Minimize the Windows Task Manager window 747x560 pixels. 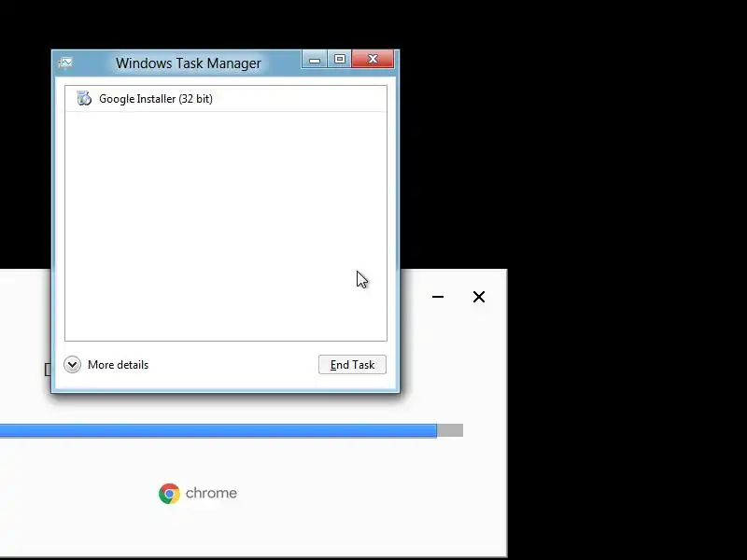(315, 60)
